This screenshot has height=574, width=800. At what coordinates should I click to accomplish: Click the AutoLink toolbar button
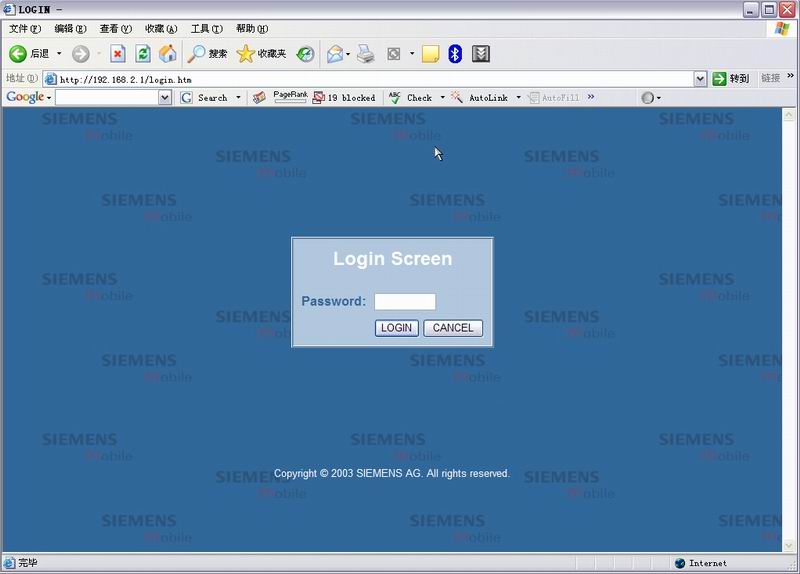[x=480, y=97]
